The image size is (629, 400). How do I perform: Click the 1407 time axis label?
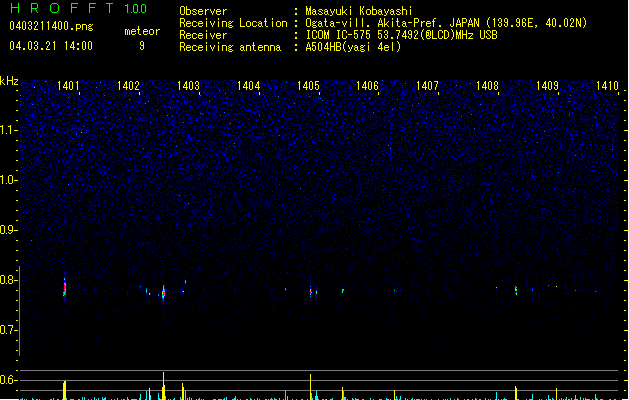pyautogui.click(x=427, y=85)
